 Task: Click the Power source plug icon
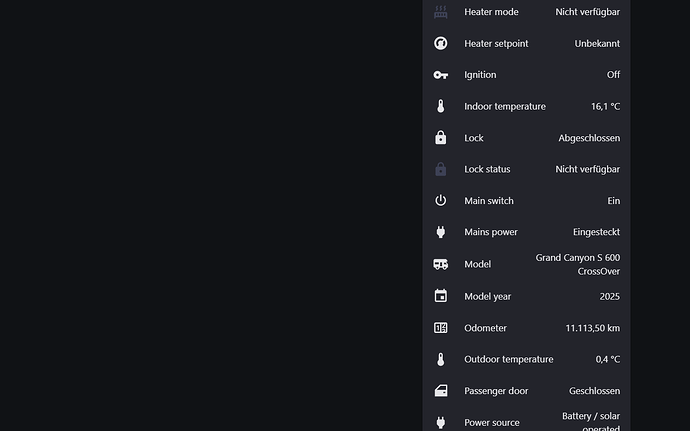440,423
